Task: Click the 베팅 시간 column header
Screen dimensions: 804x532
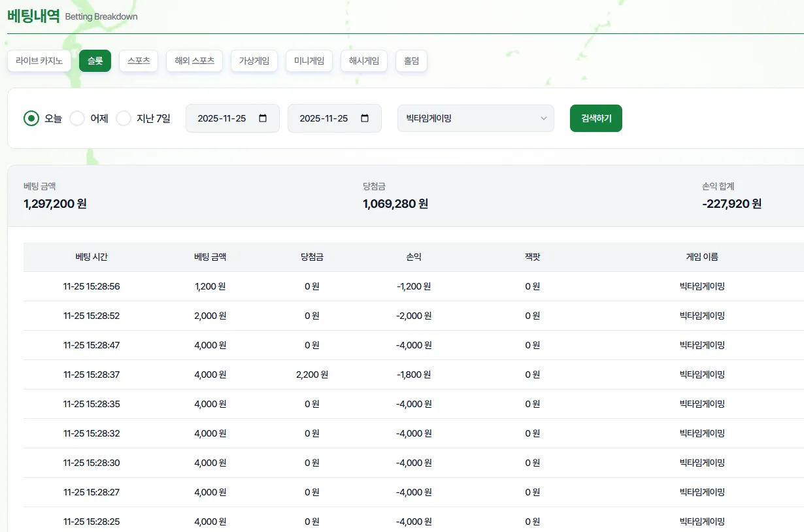Action: (x=92, y=257)
